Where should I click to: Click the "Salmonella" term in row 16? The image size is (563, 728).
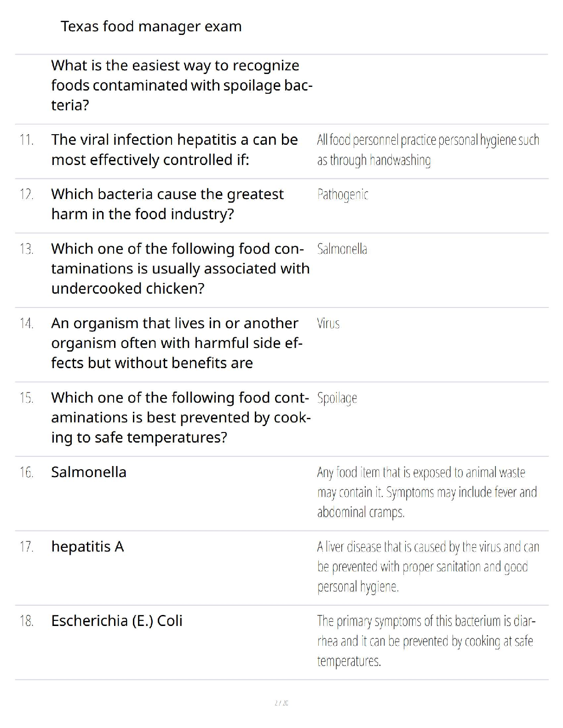[x=89, y=472]
